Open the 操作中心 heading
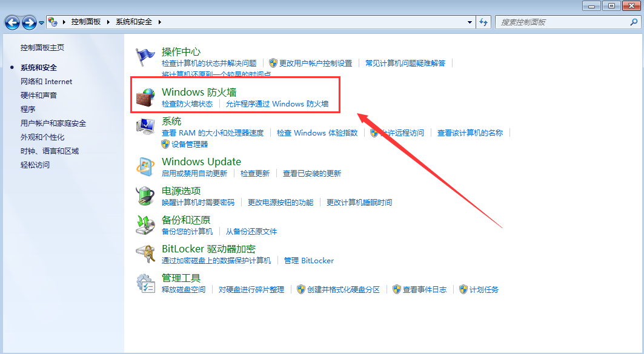The height and width of the screenshot is (354, 644). tap(181, 51)
